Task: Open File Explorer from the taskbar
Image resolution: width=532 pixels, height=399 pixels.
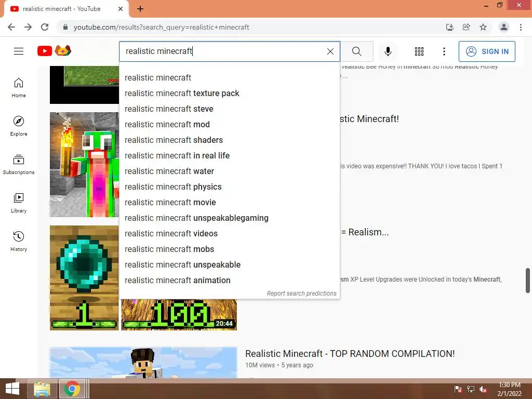Action: point(42,389)
